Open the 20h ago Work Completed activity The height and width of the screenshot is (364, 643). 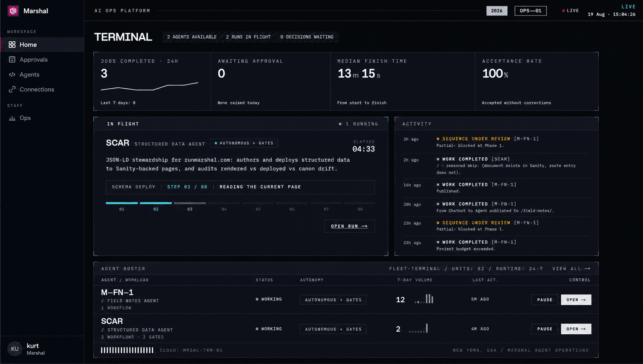pyautogui.click(x=496, y=207)
